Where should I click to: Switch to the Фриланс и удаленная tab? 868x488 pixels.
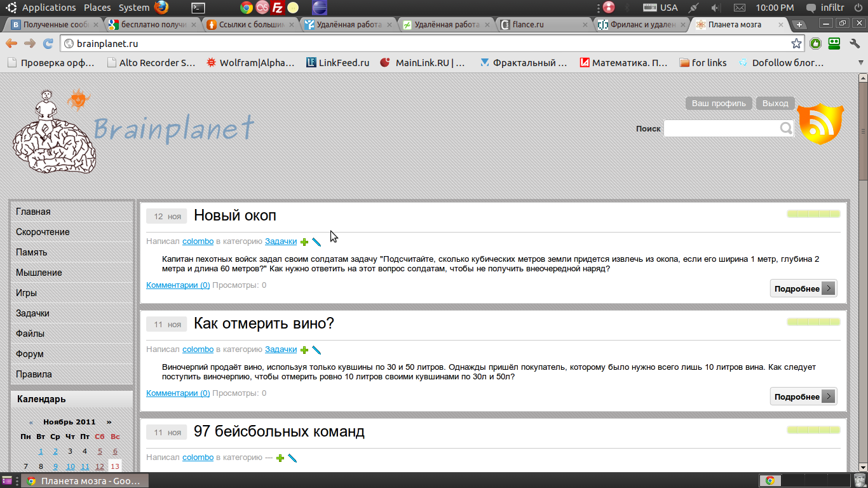(642, 25)
